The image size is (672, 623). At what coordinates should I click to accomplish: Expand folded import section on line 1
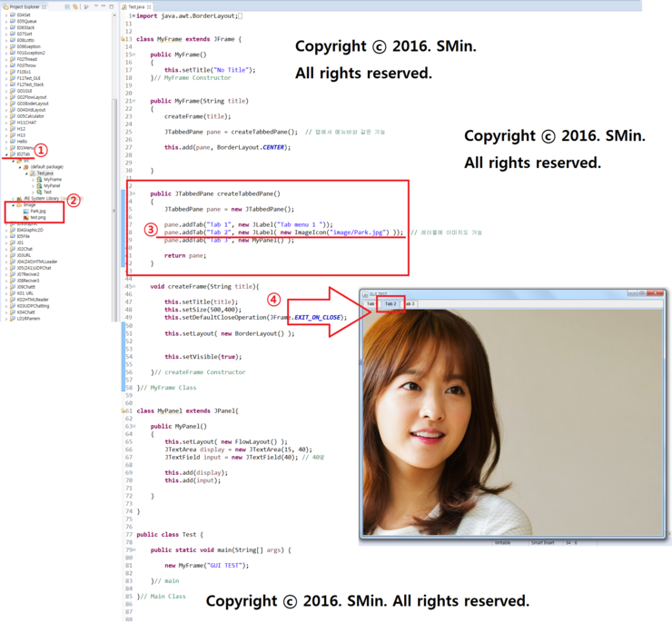(133, 15)
